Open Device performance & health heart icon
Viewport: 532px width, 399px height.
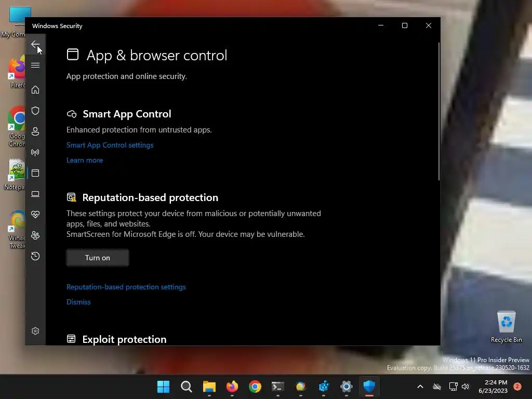[35, 215]
